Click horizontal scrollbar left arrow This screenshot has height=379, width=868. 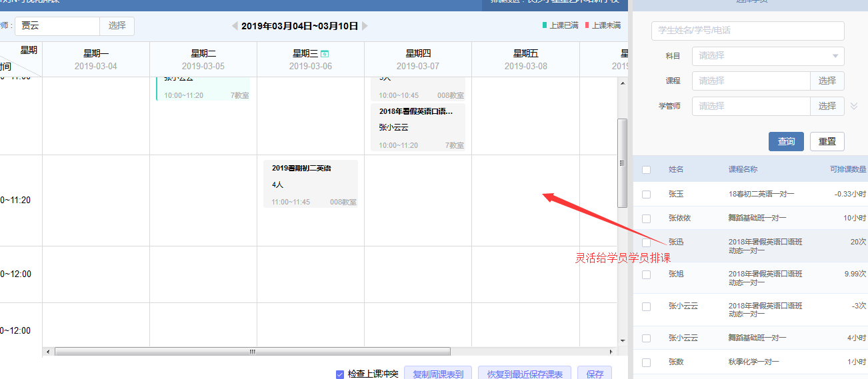47,351
